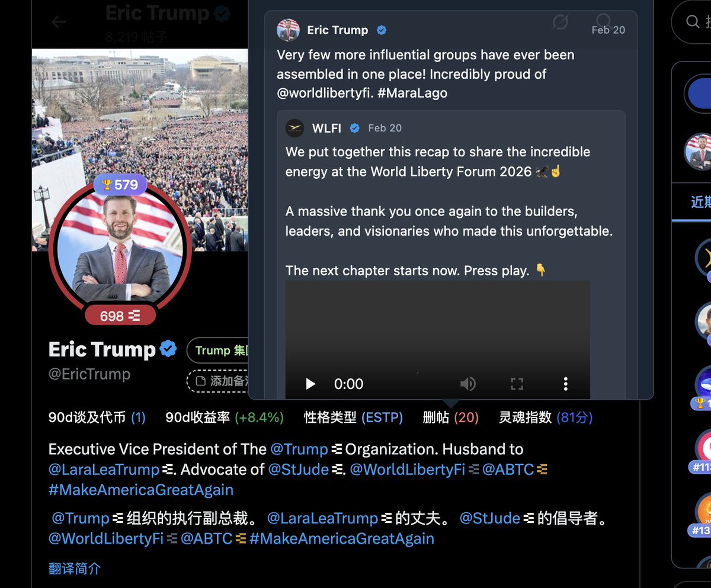Play the embedded WLFI recap video
The image size is (711, 588).
point(310,384)
